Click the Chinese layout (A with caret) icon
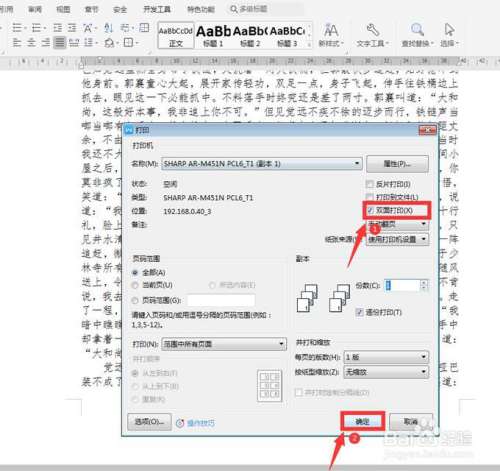The image size is (500, 471). 88,28
